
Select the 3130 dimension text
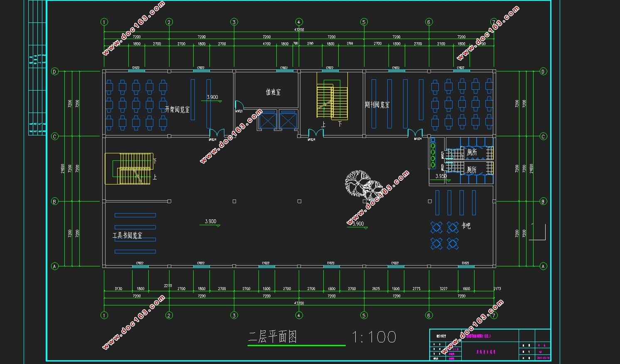point(118,288)
